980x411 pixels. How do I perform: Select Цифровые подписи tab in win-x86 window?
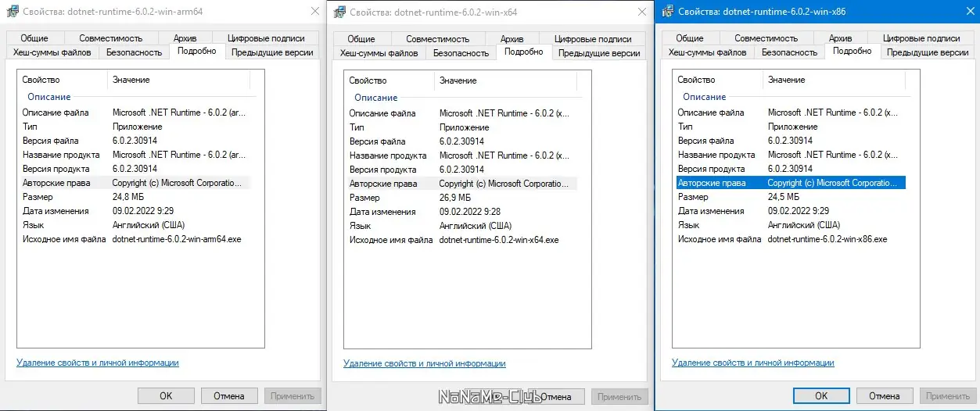[921, 38]
